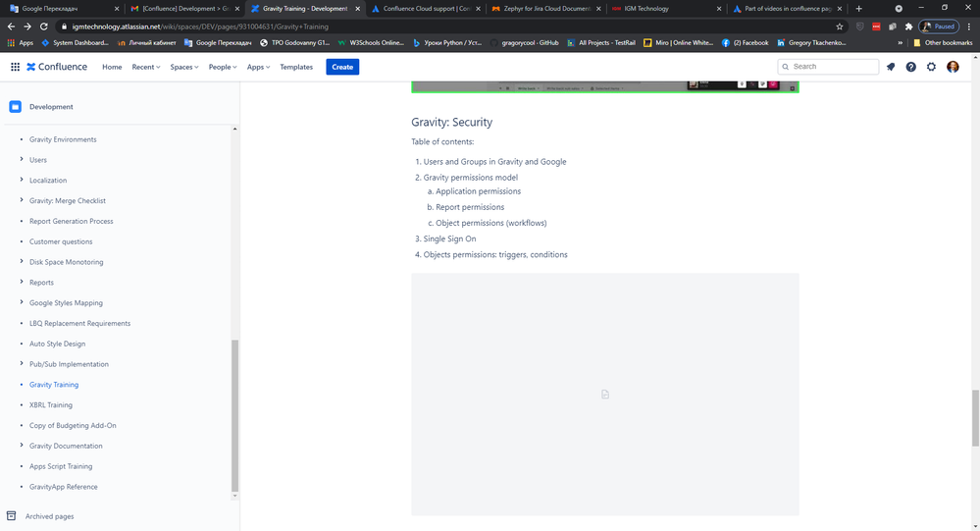This screenshot has width=980, height=531.
Task: Click the file placeholder icon in content
Action: click(x=605, y=394)
